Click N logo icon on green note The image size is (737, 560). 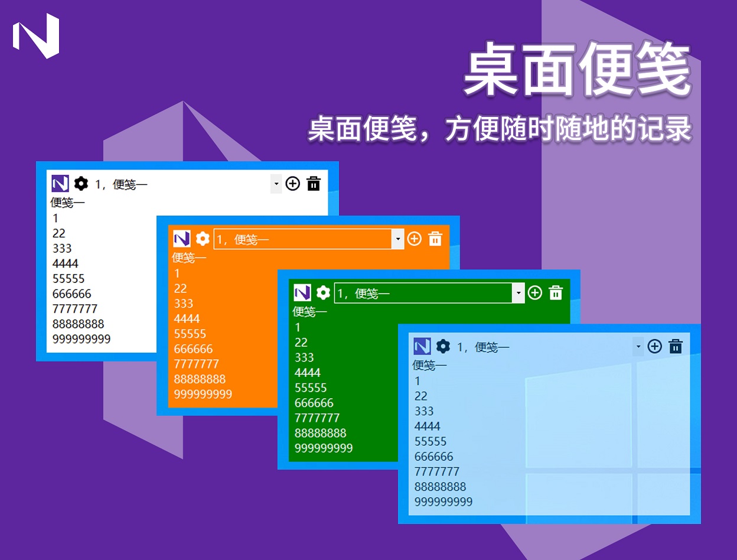[x=302, y=292]
